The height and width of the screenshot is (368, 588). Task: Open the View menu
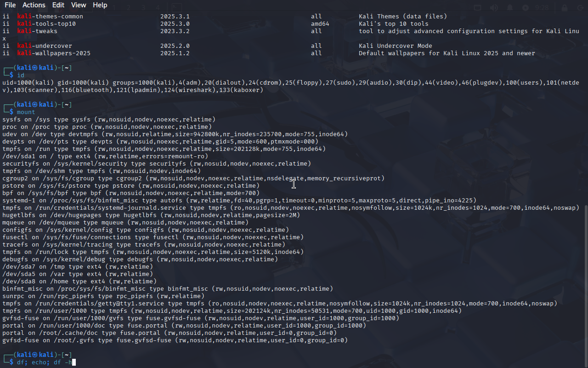[x=79, y=5]
